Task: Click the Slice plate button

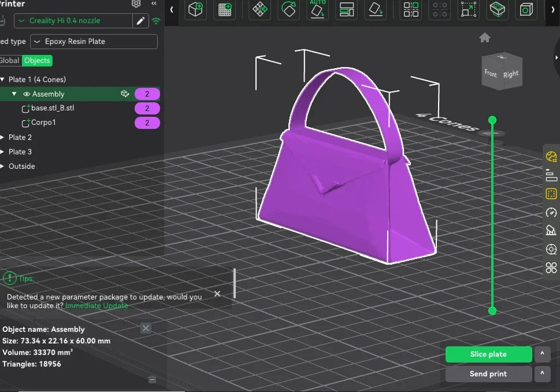Action: click(488, 354)
